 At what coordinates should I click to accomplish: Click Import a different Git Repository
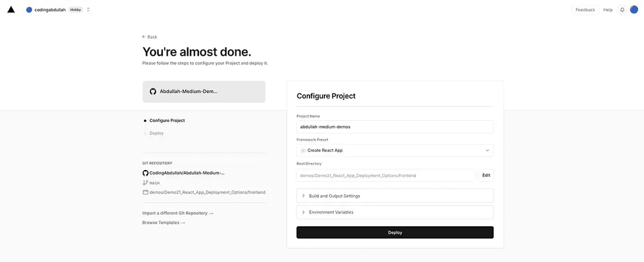[178, 213]
